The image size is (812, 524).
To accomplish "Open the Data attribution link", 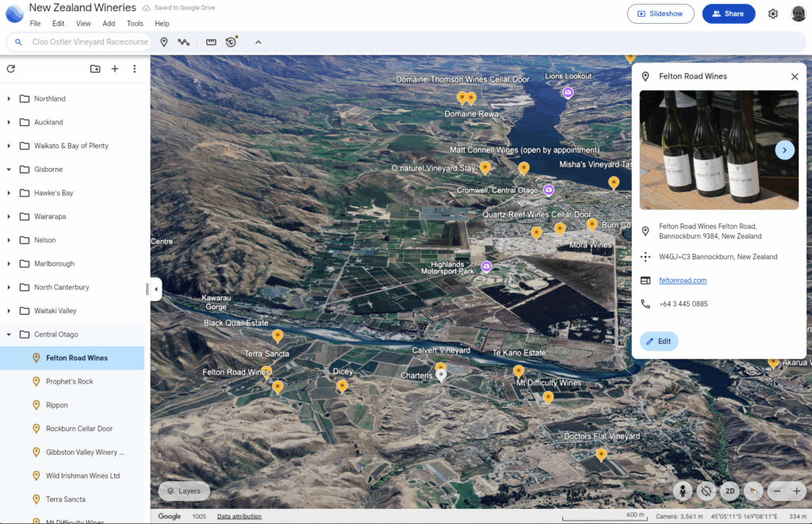I will click(239, 516).
